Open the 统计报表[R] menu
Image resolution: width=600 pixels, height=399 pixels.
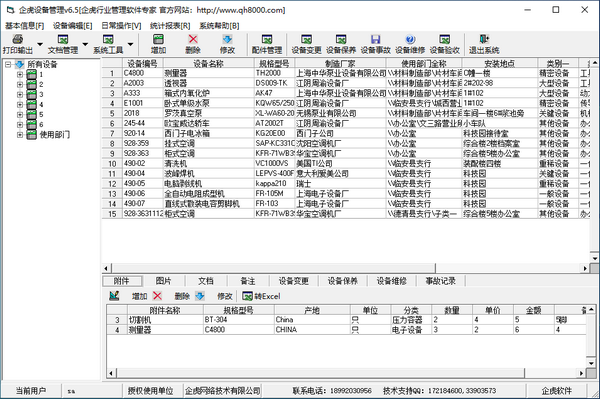click(170, 26)
